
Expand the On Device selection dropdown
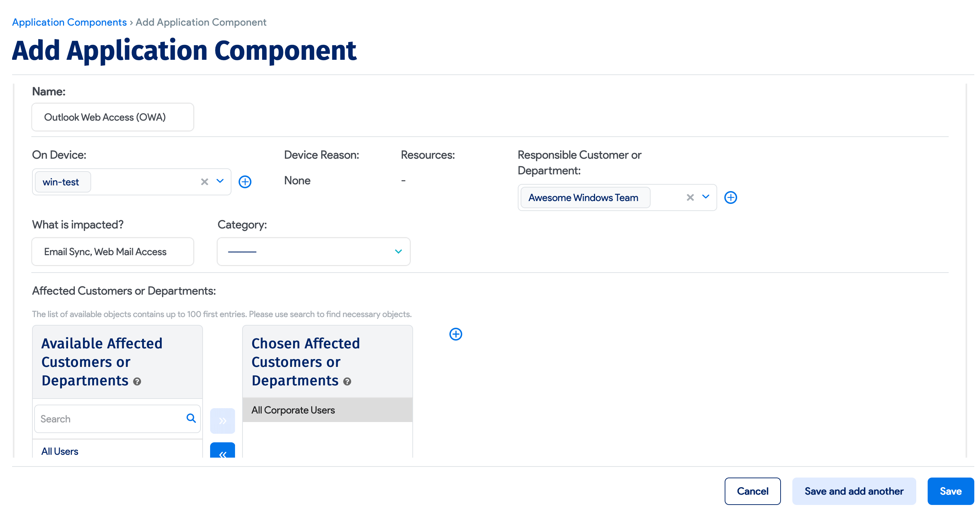[219, 181]
